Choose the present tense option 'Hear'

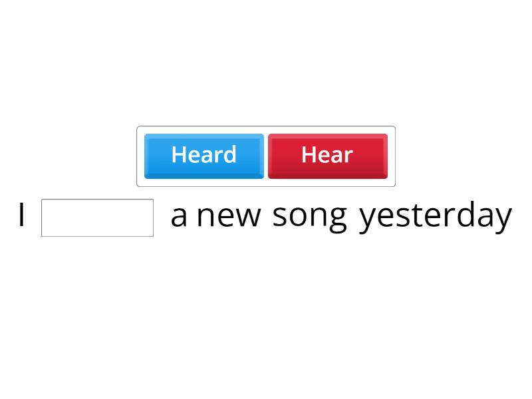pos(327,156)
